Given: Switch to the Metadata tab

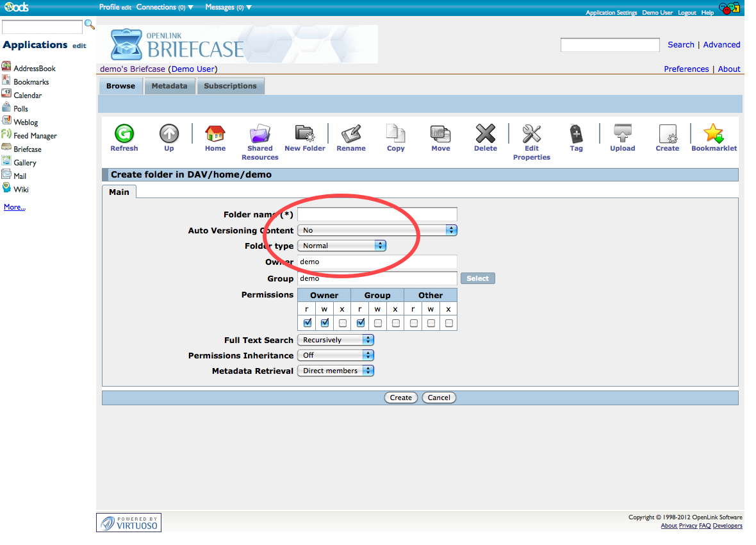Looking at the screenshot, I should (169, 86).
